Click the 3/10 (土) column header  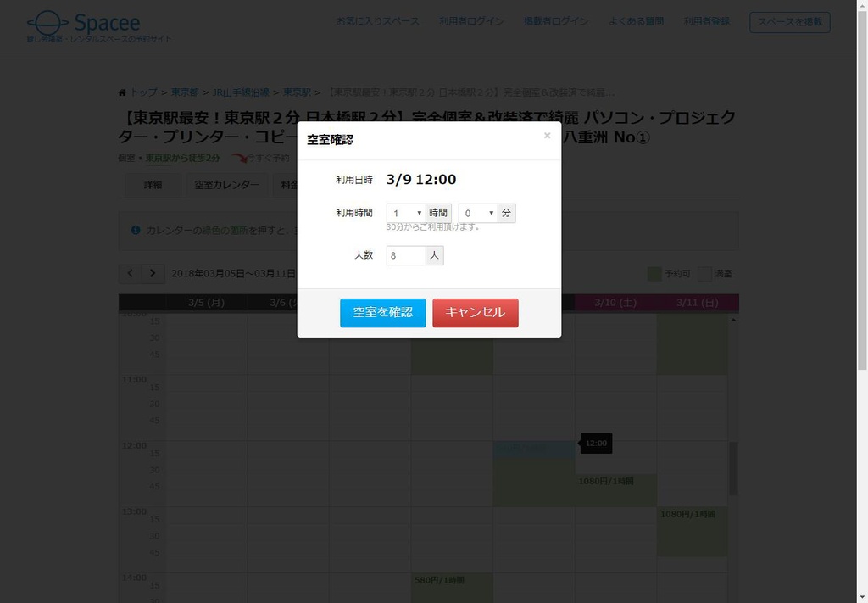click(615, 303)
